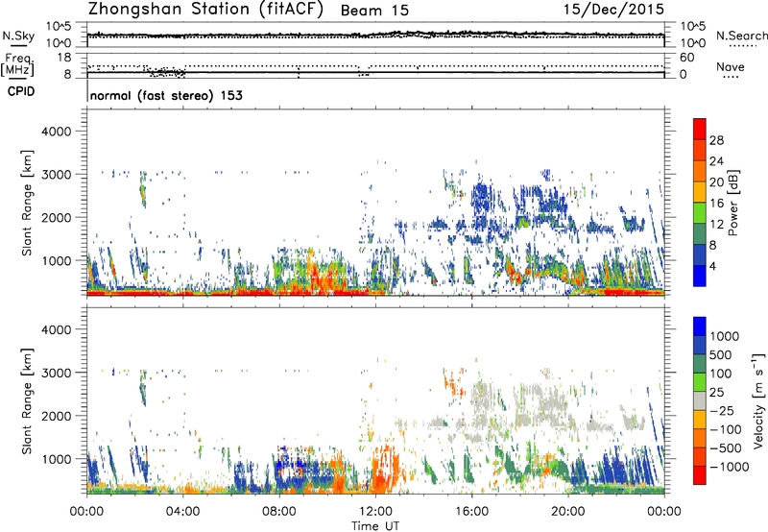
Task: Click the 'Velocity [m s⁻¹]' colorbar label
Action: tap(758, 400)
